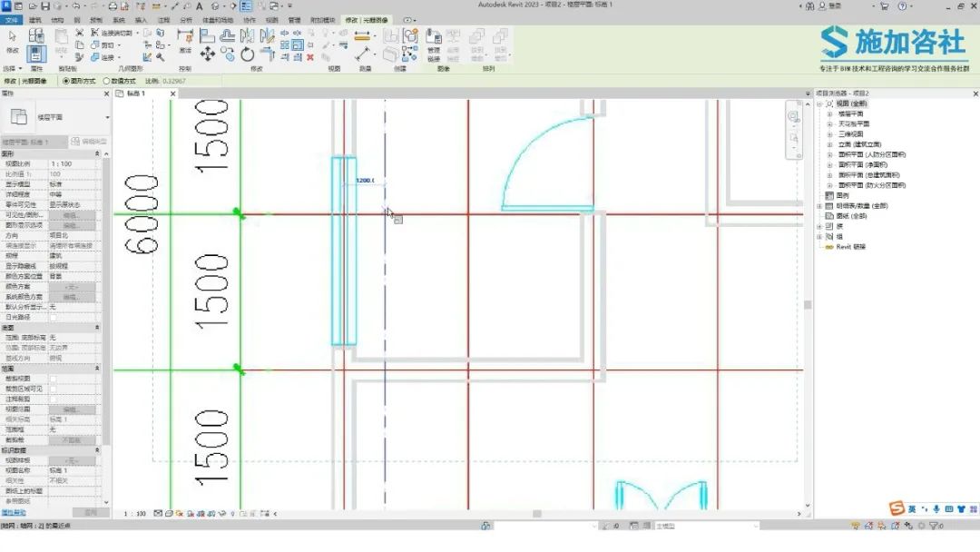Click the canvas horizontal scrollbar thumb
The height and width of the screenshot is (552, 980).
(x=537, y=514)
